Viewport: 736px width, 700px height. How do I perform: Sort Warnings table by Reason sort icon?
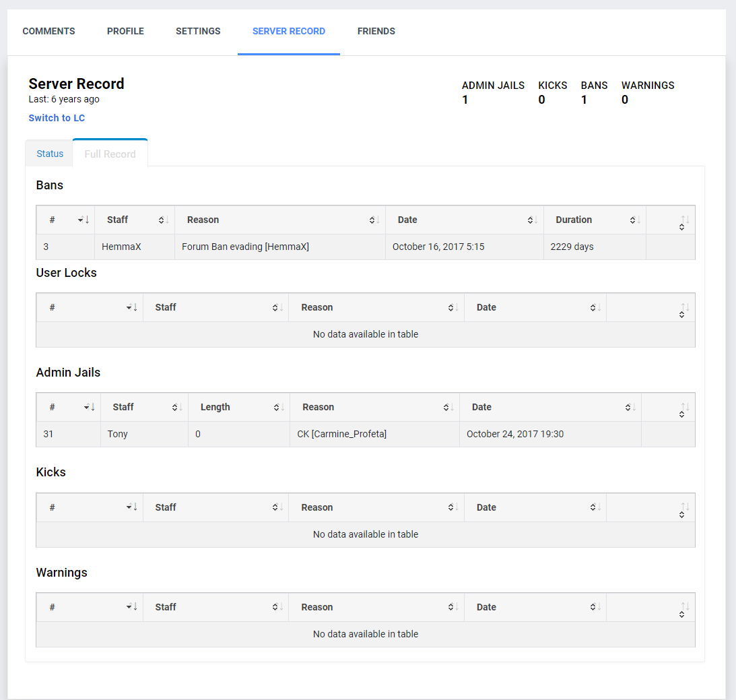(453, 606)
